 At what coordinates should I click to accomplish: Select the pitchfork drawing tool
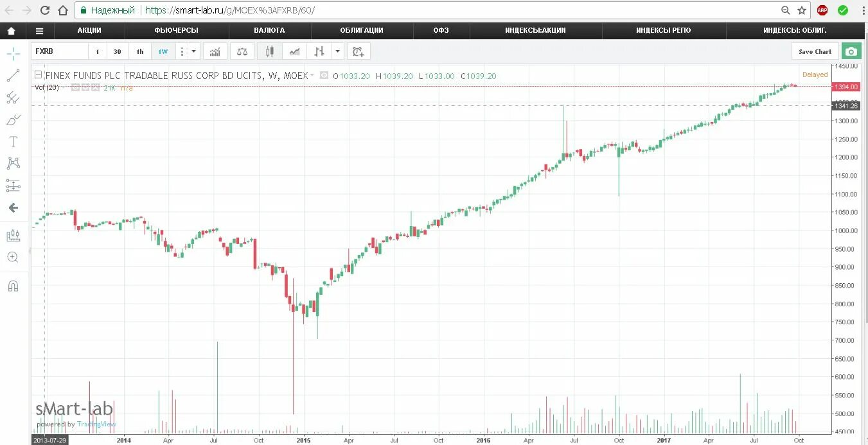point(13,98)
